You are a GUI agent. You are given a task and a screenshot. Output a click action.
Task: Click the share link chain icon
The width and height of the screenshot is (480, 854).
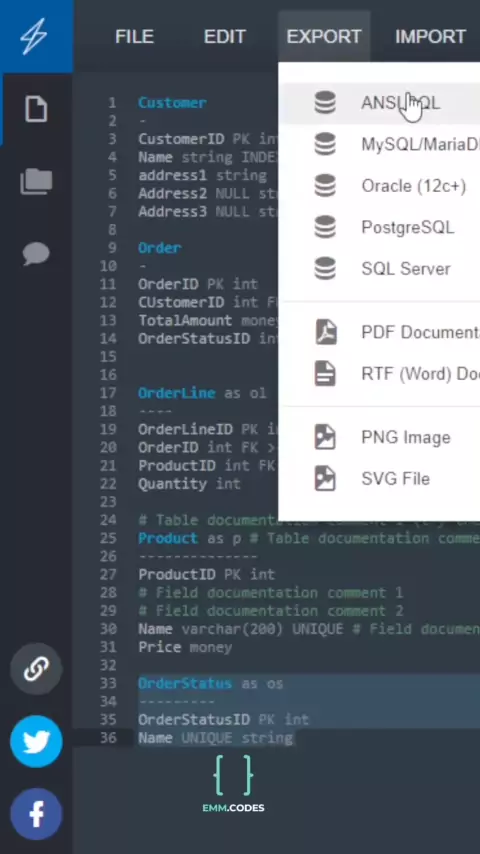[x=36, y=669]
